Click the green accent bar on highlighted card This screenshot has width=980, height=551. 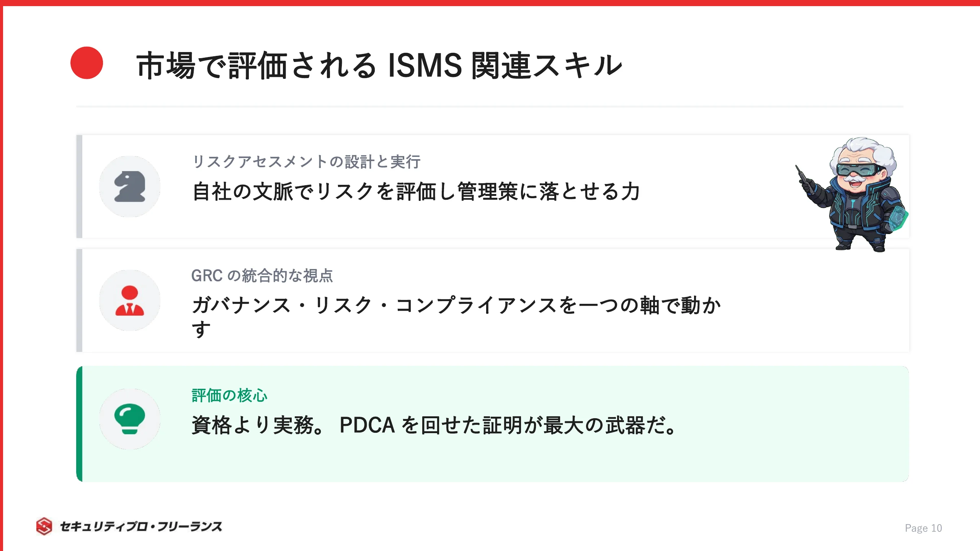(79, 424)
